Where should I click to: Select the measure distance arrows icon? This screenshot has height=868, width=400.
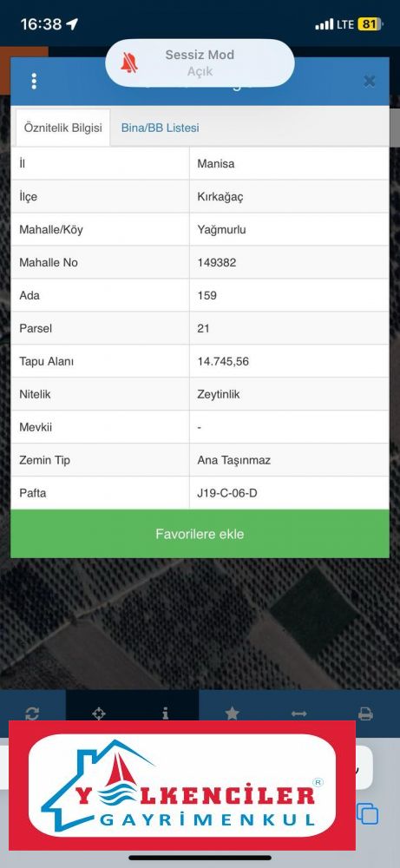coord(298,713)
